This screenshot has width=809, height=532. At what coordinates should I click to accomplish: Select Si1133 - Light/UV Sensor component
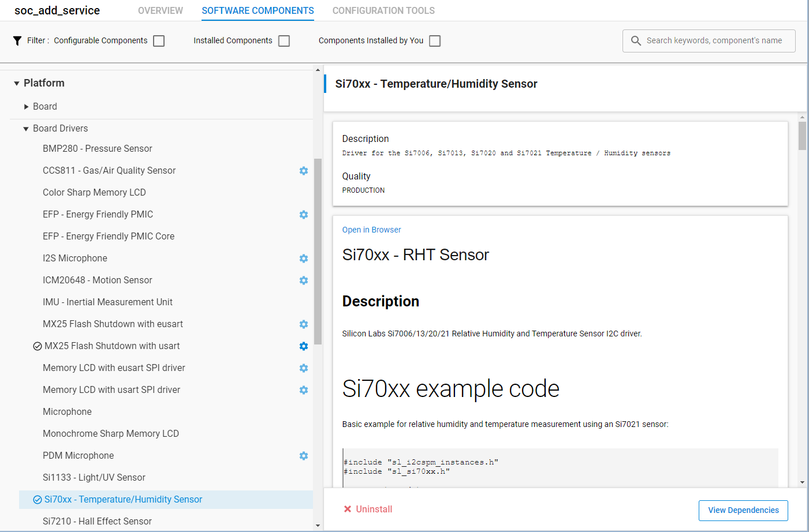pos(94,478)
